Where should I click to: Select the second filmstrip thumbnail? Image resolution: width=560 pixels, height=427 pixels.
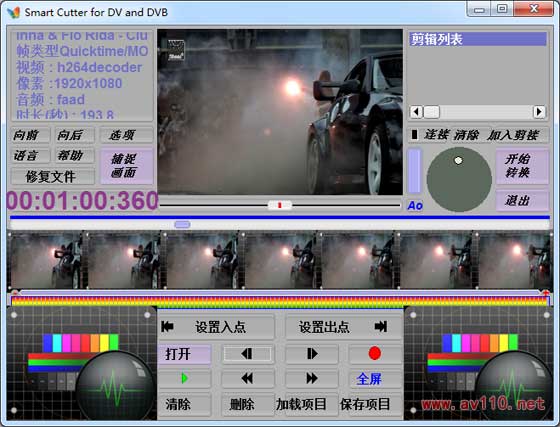pos(124,260)
